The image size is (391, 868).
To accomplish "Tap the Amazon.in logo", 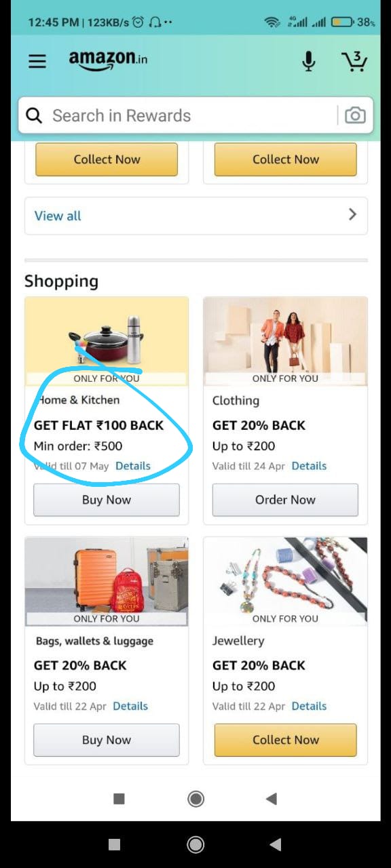I will click(108, 60).
